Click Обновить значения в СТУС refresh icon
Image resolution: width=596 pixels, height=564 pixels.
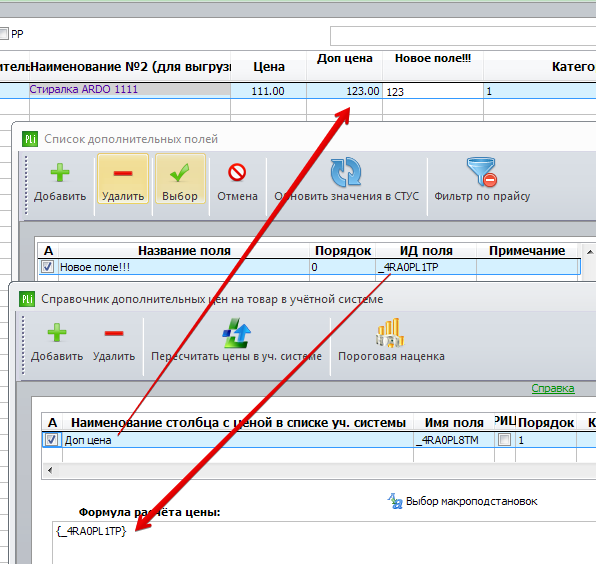point(346,172)
